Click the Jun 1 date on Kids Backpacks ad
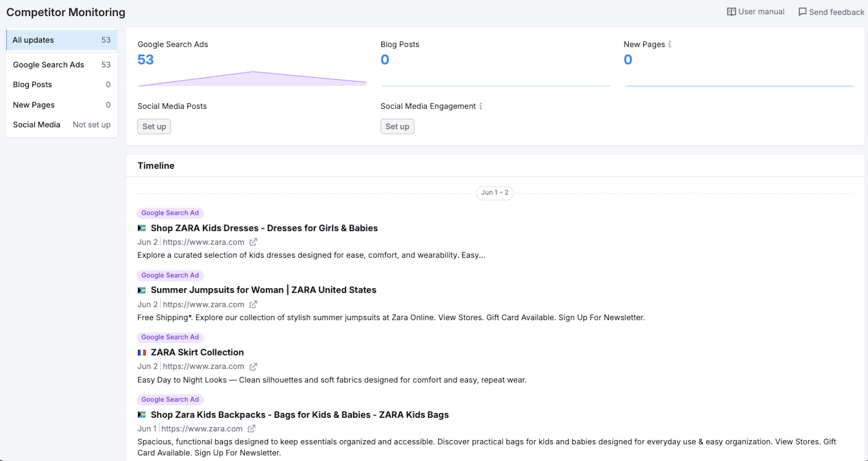The image size is (868, 461). (x=147, y=428)
